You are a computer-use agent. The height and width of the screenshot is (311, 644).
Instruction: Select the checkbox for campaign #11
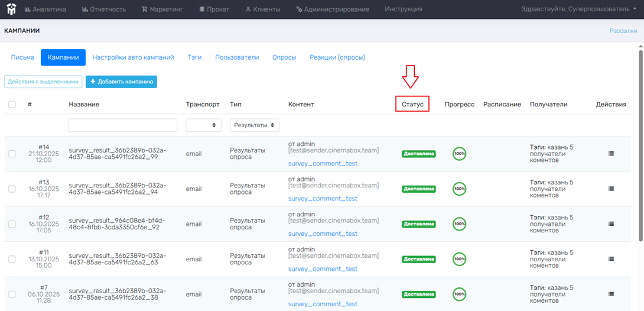coord(12,259)
